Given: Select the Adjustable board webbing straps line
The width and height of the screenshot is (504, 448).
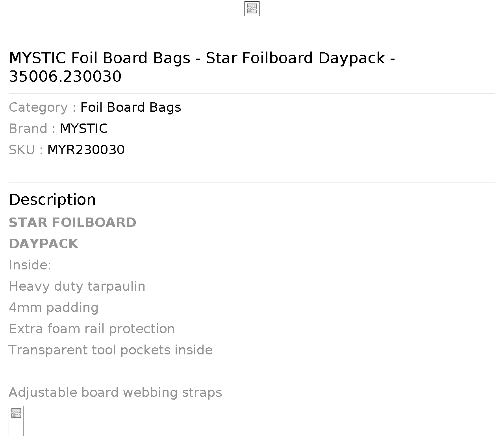Looking at the screenshot, I should pyautogui.click(x=115, y=393).
